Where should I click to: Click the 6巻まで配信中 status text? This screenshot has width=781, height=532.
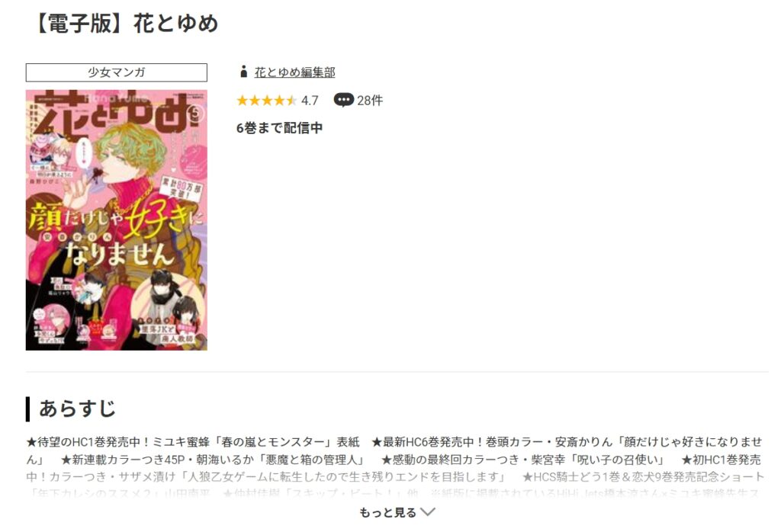click(279, 128)
